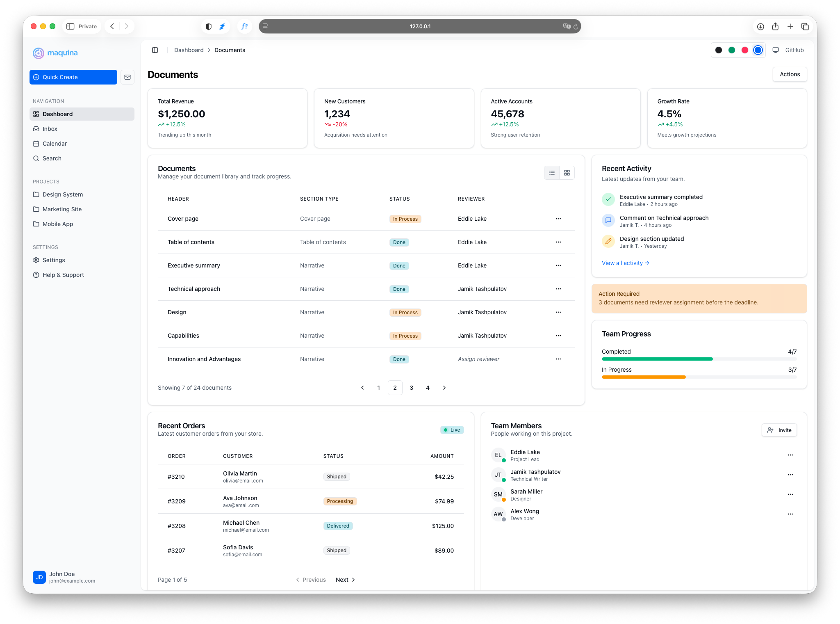Click the documents next page chevron
The height and width of the screenshot is (624, 840).
(444, 388)
